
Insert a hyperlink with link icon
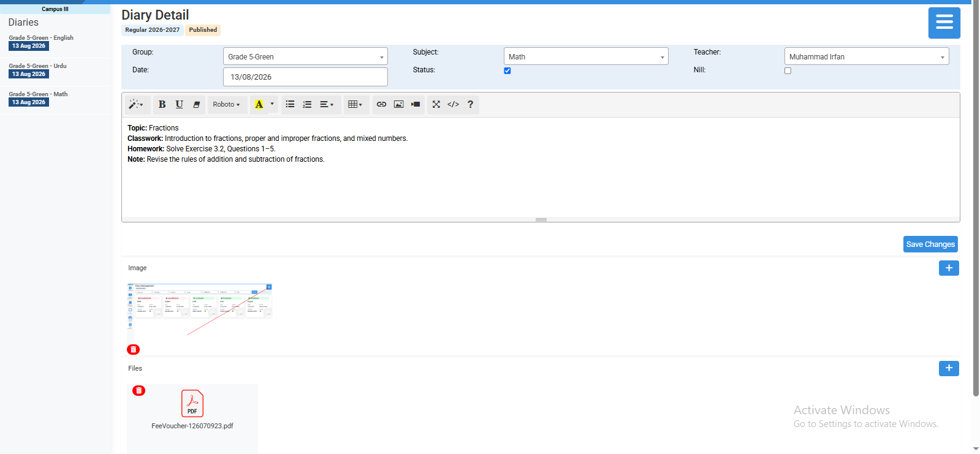[x=381, y=105]
